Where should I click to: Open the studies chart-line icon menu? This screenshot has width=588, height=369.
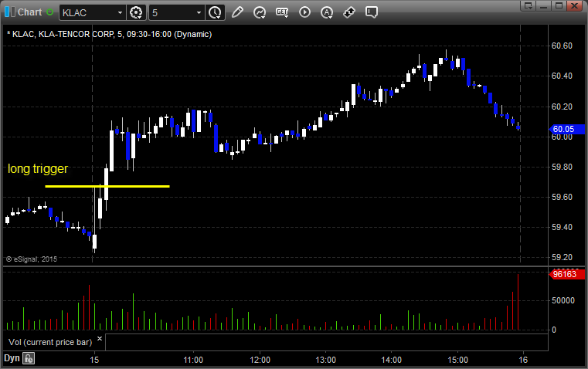(260, 12)
